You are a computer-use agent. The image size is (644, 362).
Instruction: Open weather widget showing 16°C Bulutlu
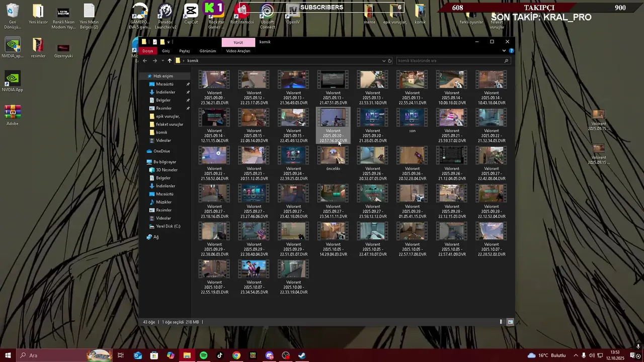(546, 355)
